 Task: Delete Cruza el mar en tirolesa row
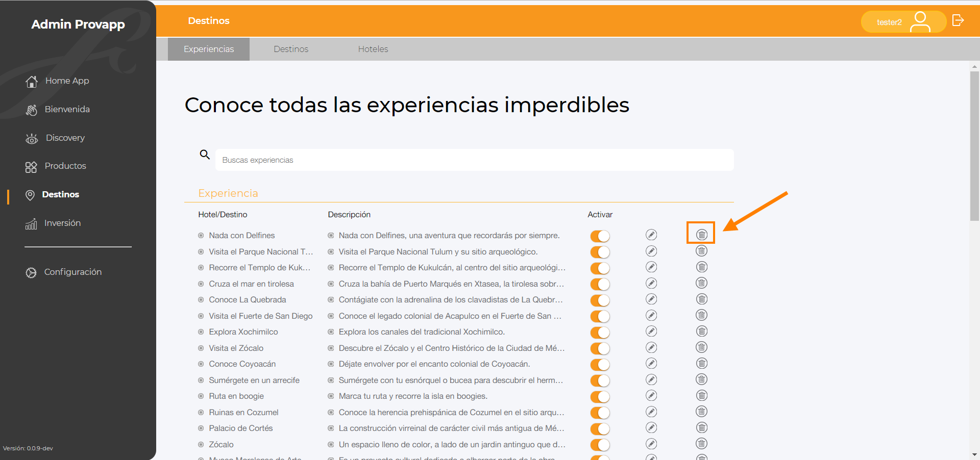pyautogui.click(x=702, y=283)
